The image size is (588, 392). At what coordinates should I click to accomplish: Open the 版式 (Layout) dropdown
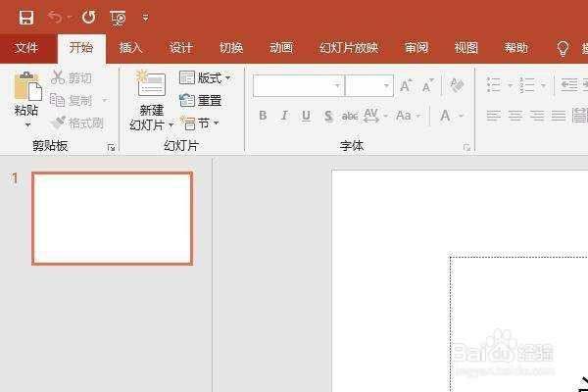205,77
